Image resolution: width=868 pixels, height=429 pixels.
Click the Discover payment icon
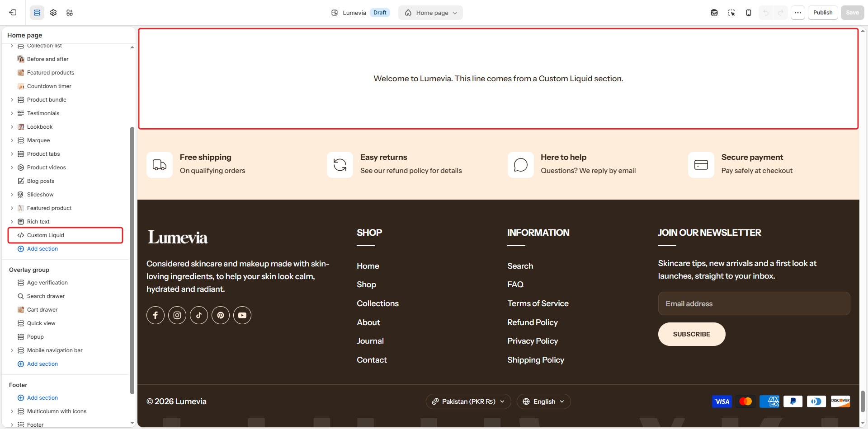click(x=840, y=401)
